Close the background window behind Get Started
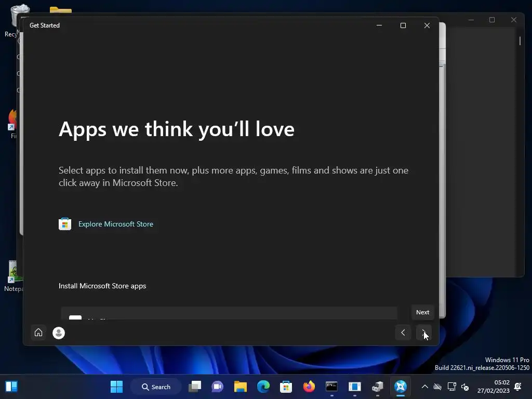This screenshot has width=532, height=399. pyautogui.click(x=514, y=20)
